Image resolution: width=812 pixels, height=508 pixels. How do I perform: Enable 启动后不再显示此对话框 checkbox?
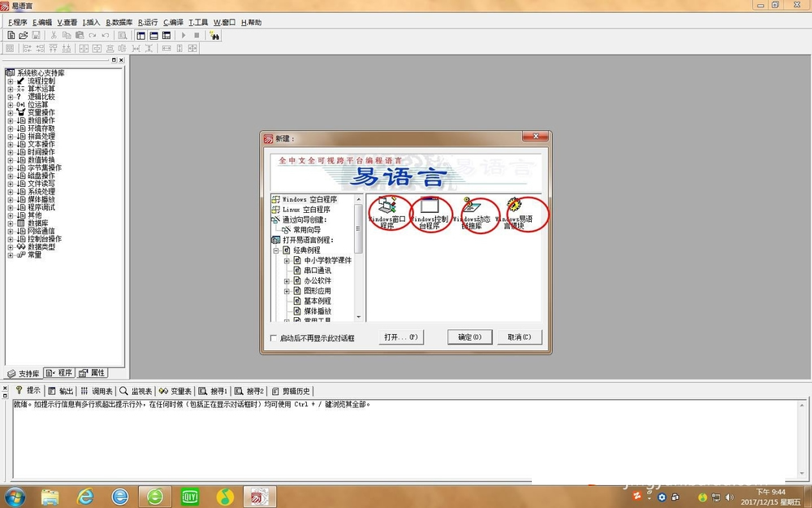tap(274, 337)
